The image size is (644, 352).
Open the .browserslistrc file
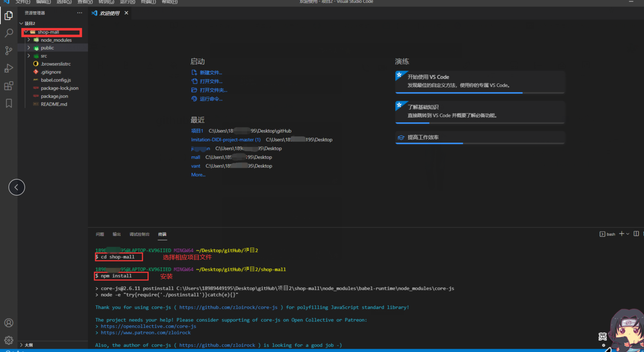click(x=56, y=64)
